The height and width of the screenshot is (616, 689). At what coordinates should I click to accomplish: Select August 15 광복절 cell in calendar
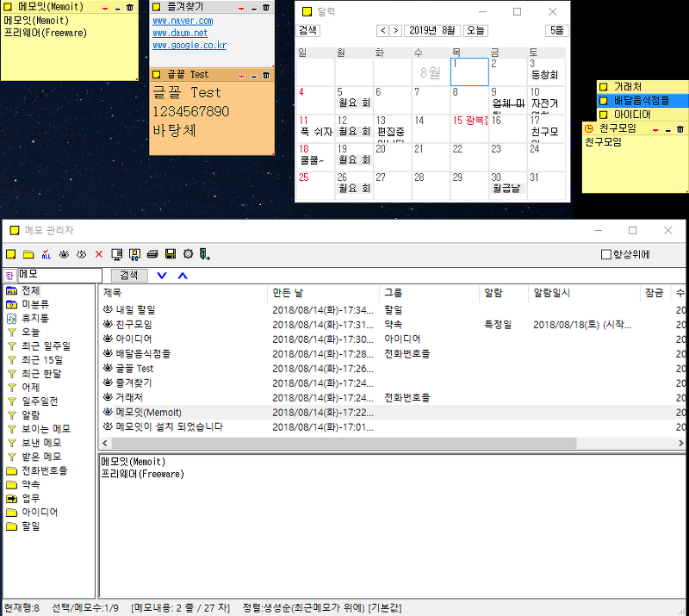point(469,128)
